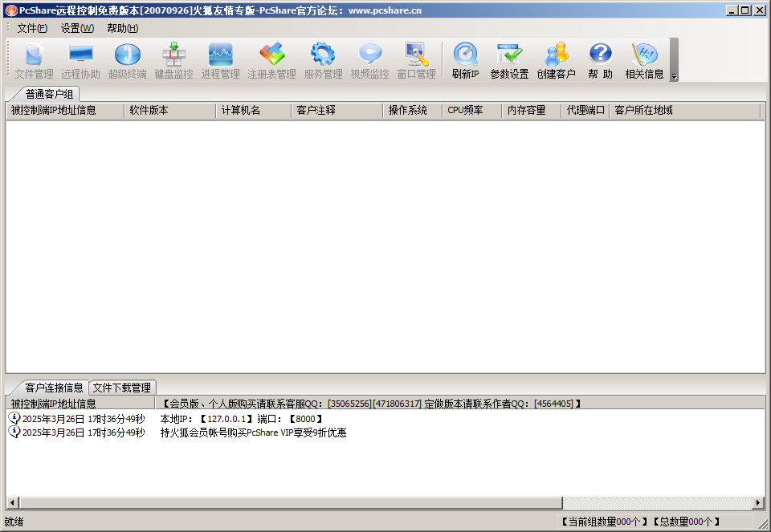Launch the 超级终端 super terminal
Viewport: 771px width, 532px height.
(127, 61)
